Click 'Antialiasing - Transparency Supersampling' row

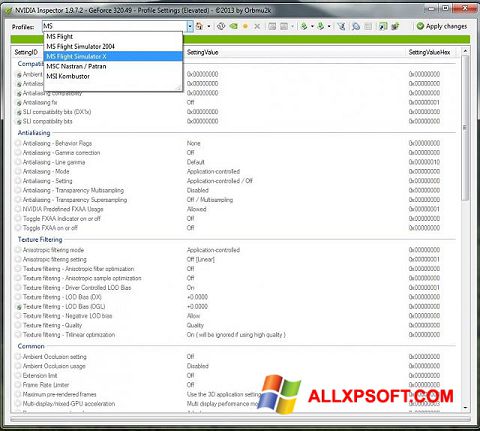click(236, 200)
